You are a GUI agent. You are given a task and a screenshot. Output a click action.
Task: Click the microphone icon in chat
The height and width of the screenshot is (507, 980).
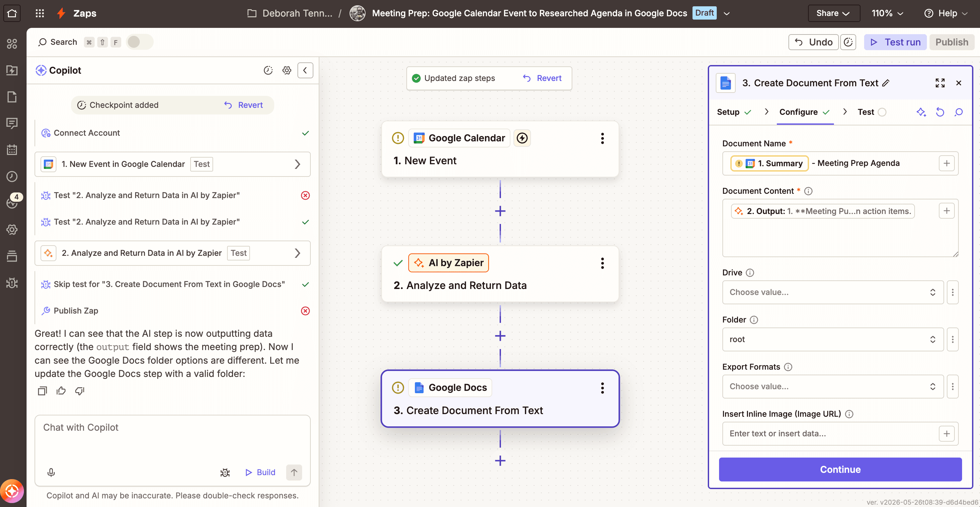[51, 472]
